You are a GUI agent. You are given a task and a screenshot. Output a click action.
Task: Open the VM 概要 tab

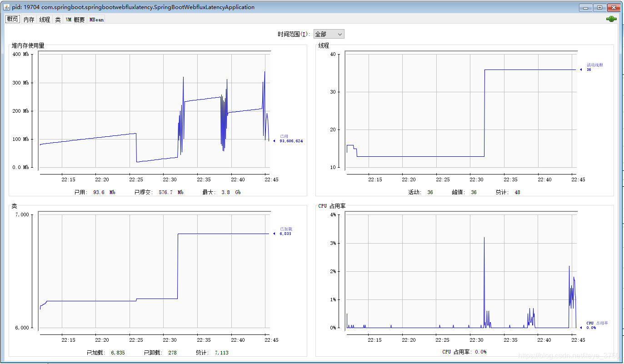pyautogui.click(x=75, y=20)
